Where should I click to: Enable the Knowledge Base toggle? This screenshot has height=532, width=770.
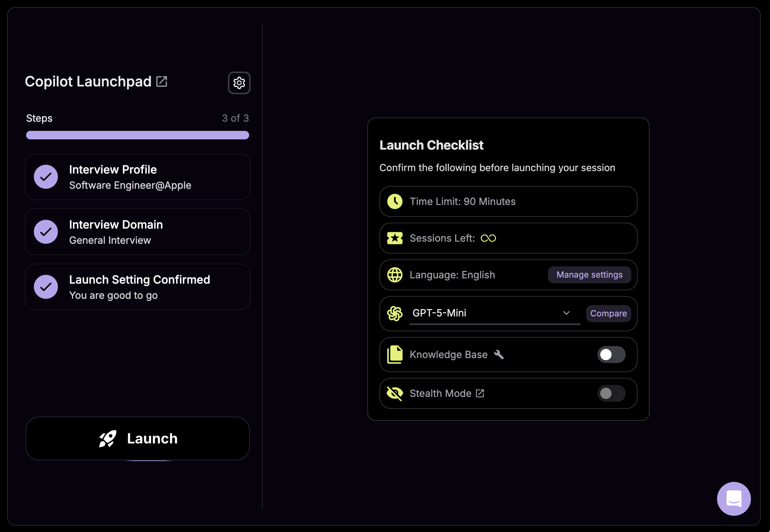click(x=612, y=355)
